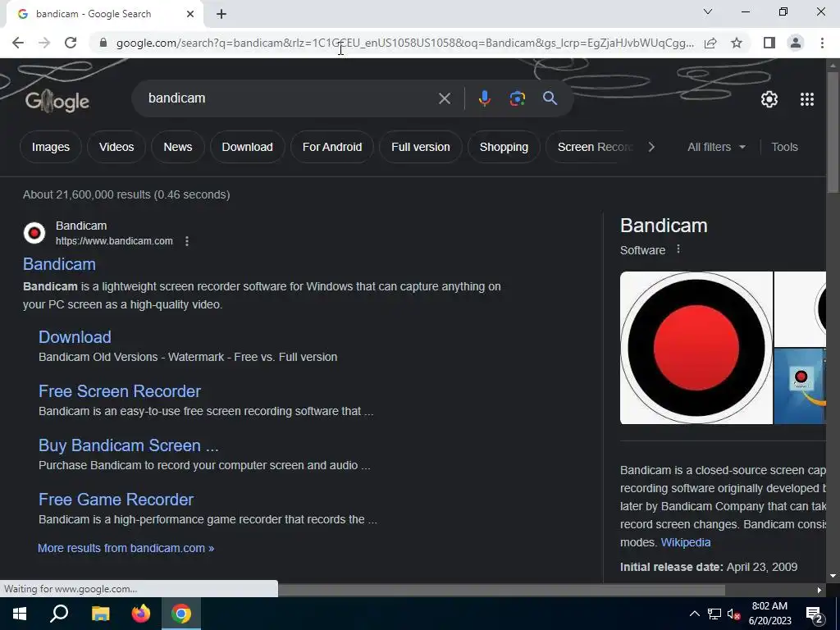Open the Google apps grid
The height and width of the screenshot is (630, 840).
point(807,99)
